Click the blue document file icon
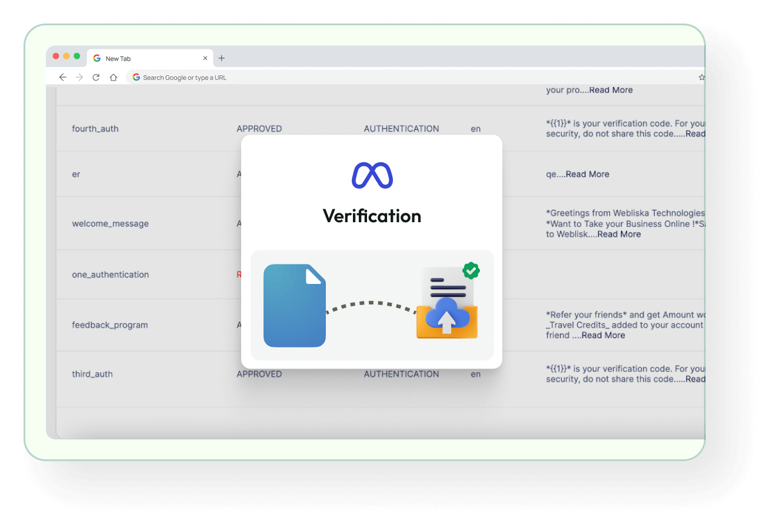Screen dimensions: 777x532 pos(295,306)
